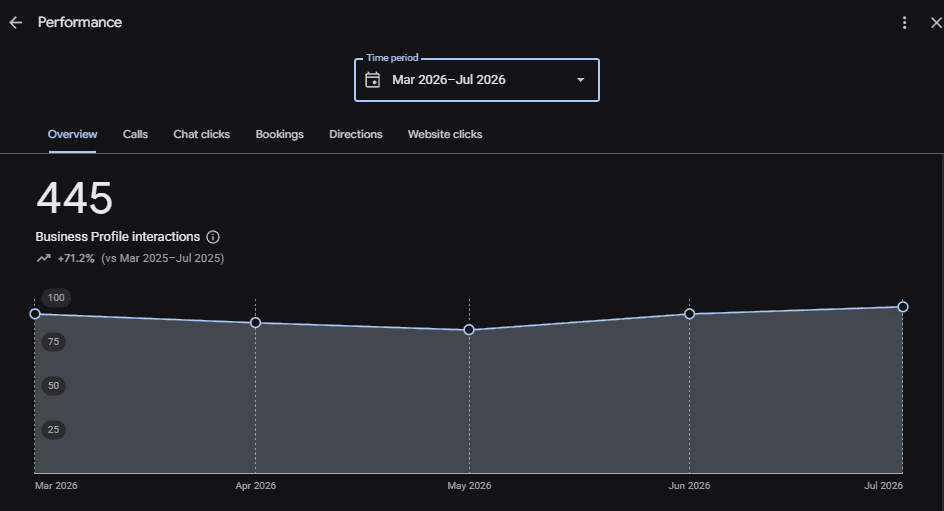This screenshot has height=511, width=944.
Task: Click the 'Jul 2026' x-axis label
Action: tap(883, 486)
